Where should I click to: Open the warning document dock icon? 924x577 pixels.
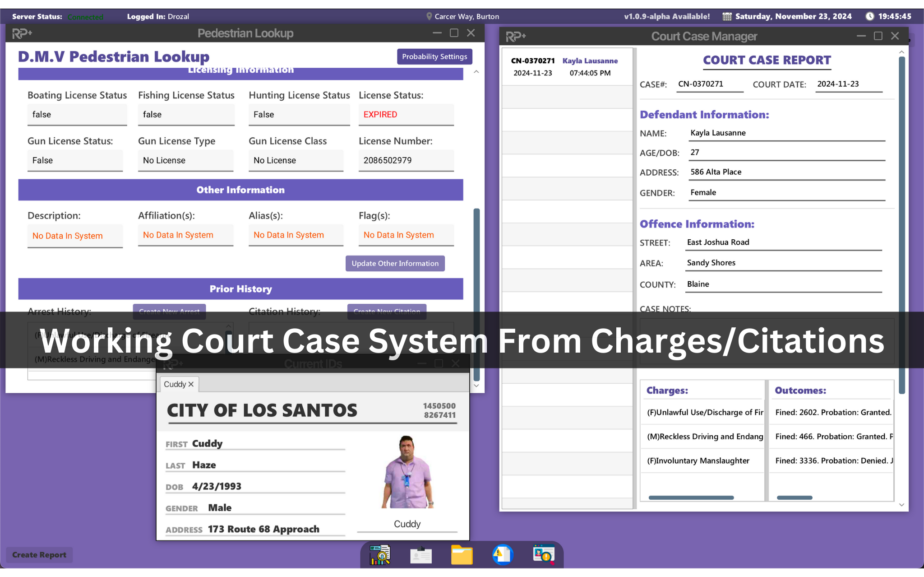coord(502,554)
